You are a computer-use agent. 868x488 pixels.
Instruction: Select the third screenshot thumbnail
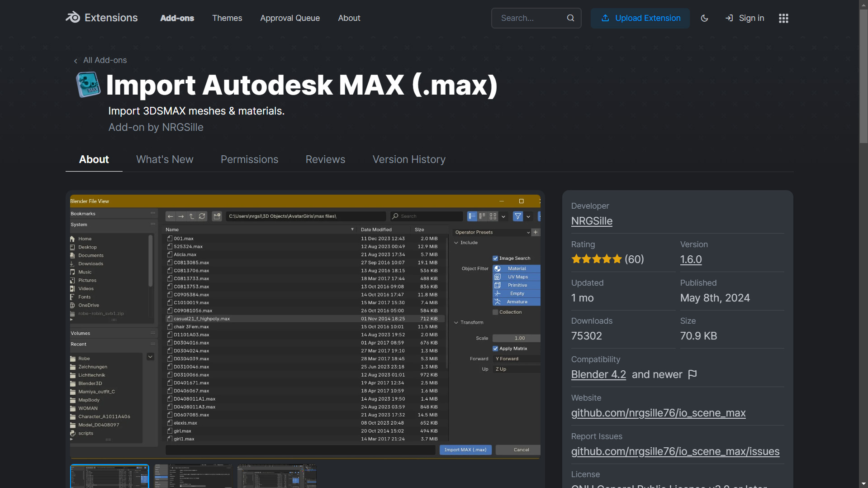click(x=277, y=476)
